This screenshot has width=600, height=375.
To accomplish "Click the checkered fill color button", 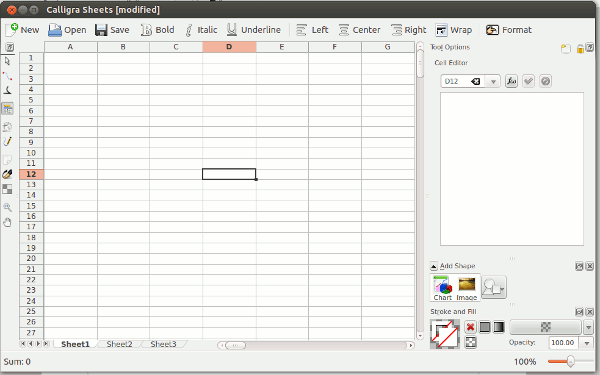I will (546, 327).
